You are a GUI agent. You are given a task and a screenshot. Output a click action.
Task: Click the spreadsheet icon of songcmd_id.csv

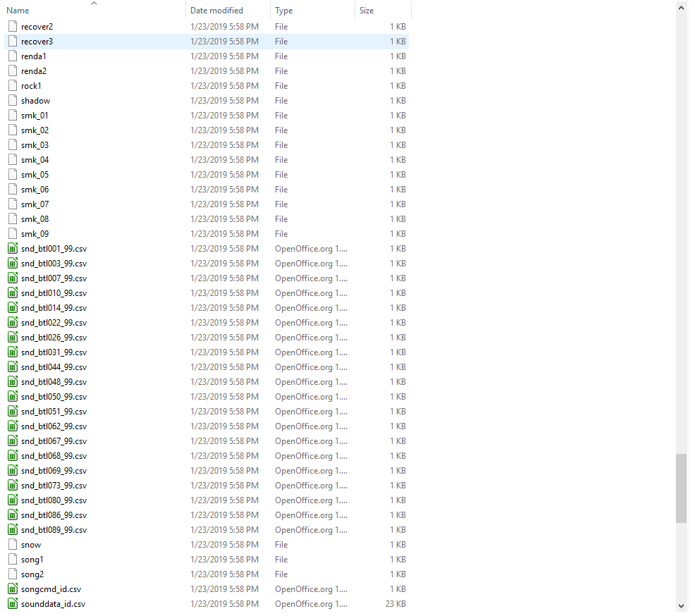13,589
